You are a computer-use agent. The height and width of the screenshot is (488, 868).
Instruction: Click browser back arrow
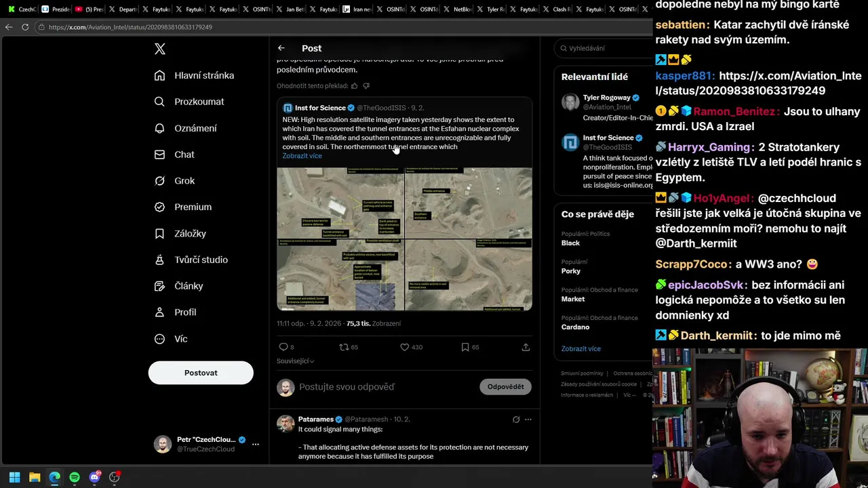[x=9, y=27]
